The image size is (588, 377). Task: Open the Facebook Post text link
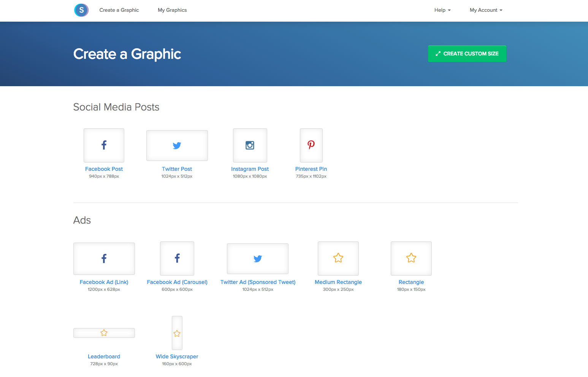click(x=104, y=169)
